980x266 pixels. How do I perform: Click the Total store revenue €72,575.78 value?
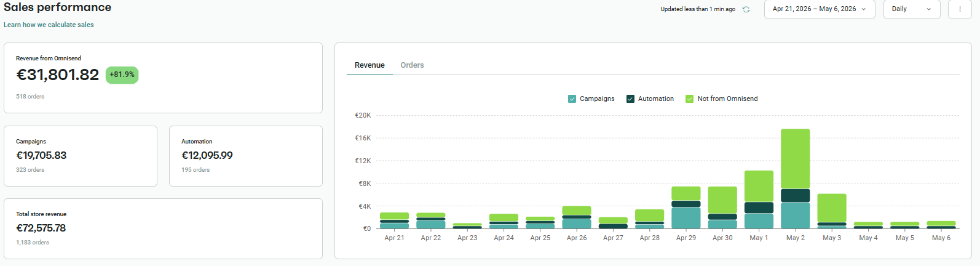[41, 228]
